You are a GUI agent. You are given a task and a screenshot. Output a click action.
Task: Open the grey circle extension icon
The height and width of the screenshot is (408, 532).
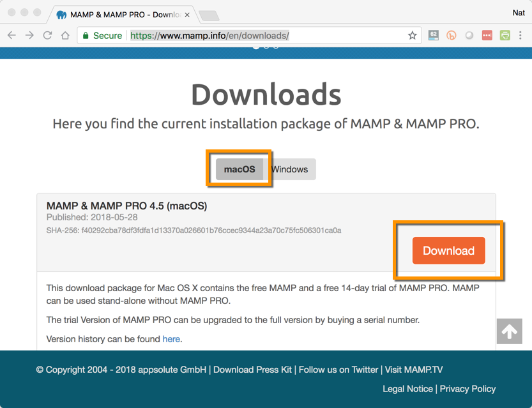click(469, 35)
